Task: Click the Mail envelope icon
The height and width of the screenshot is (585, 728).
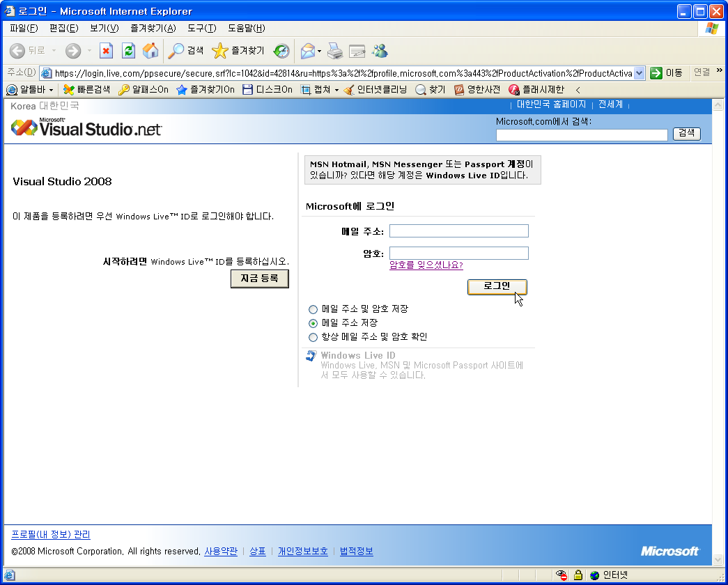Action: (307, 51)
